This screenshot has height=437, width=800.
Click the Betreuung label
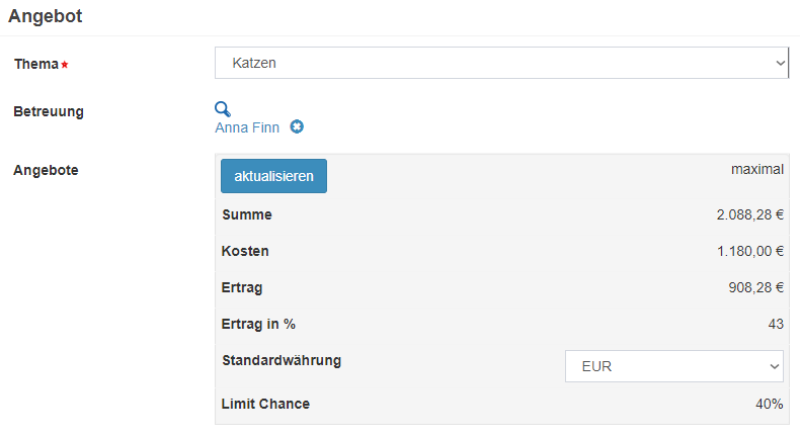[48, 111]
